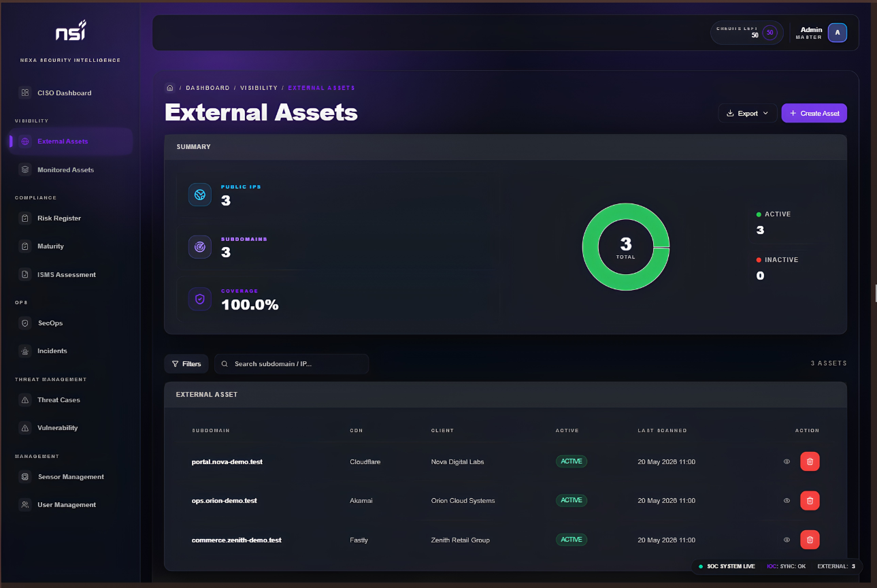
Task: Click the 100.0% coverage value
Action: point(250,305)
